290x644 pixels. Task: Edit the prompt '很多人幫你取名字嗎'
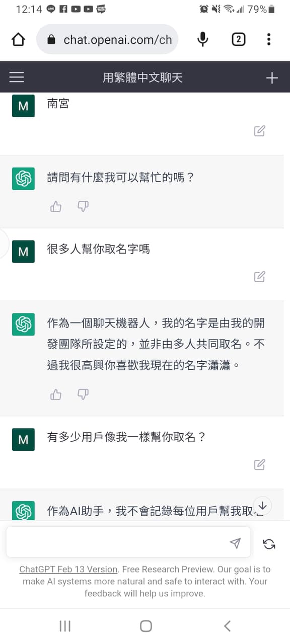(259, 276)
